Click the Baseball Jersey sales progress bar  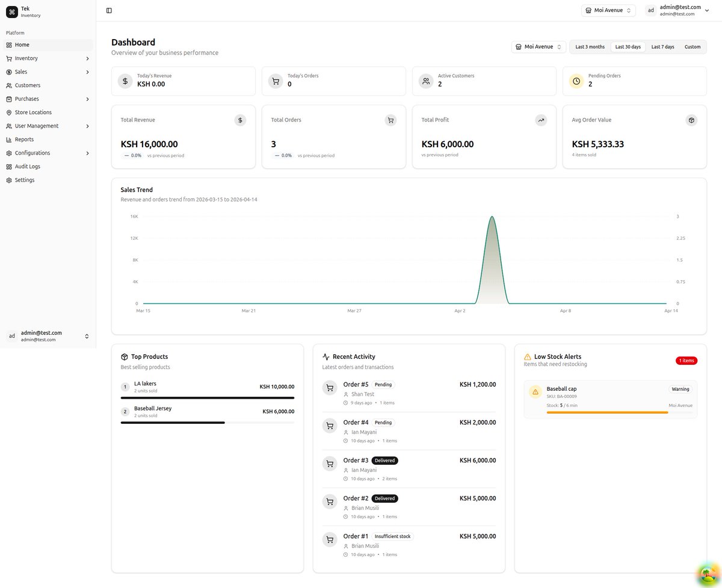pyautogui.click(x=208, y=423)
